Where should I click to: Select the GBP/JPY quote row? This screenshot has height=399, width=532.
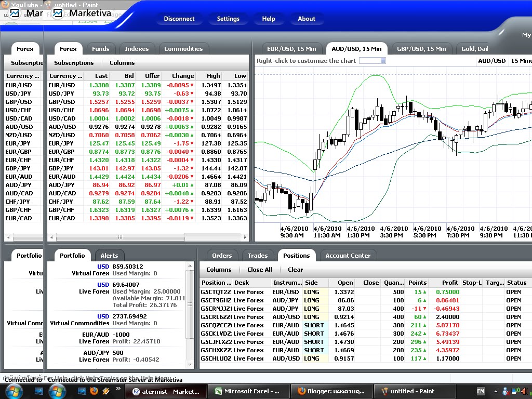point(148,168)
